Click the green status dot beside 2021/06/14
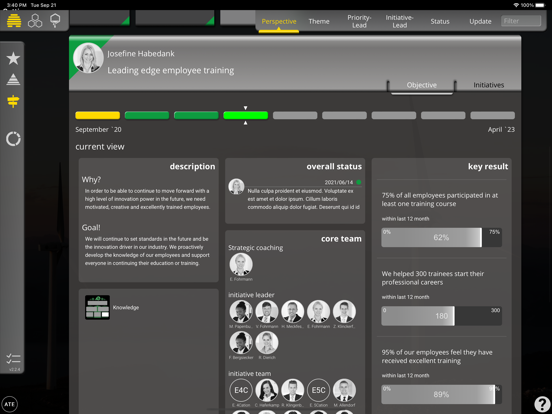The image size is (552, 414). (359, 182)
